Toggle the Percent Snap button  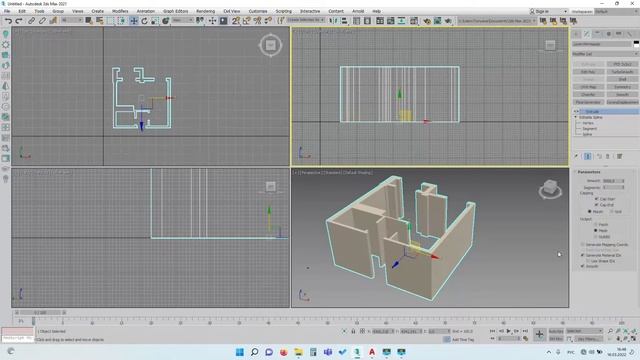click(257, 21)
